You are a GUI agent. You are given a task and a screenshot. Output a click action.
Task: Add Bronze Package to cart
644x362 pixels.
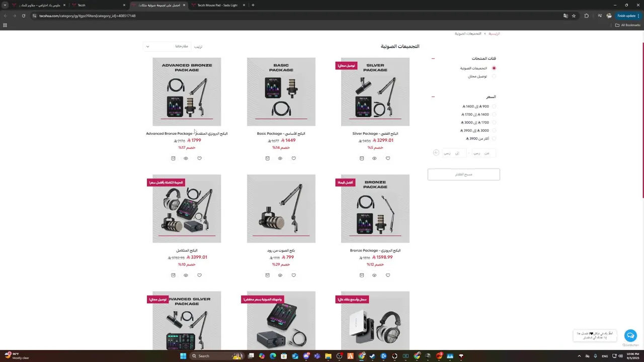(362, 275)
